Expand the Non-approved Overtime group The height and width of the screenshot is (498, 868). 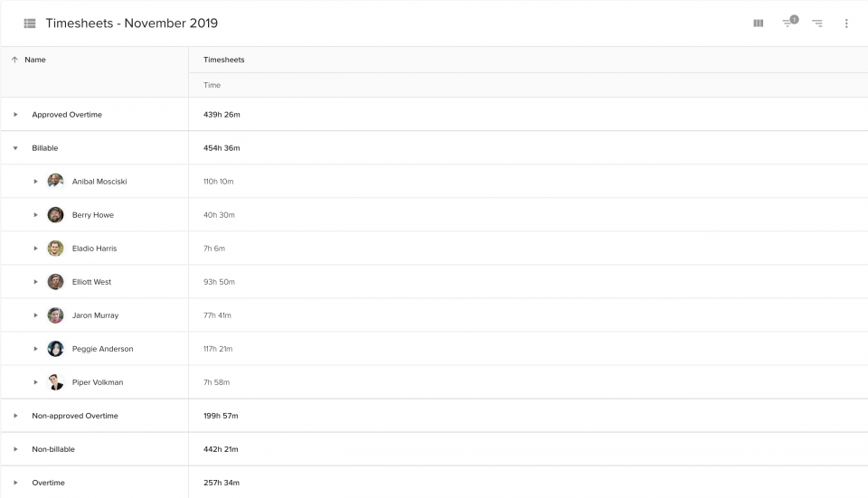tap(15, 416)
